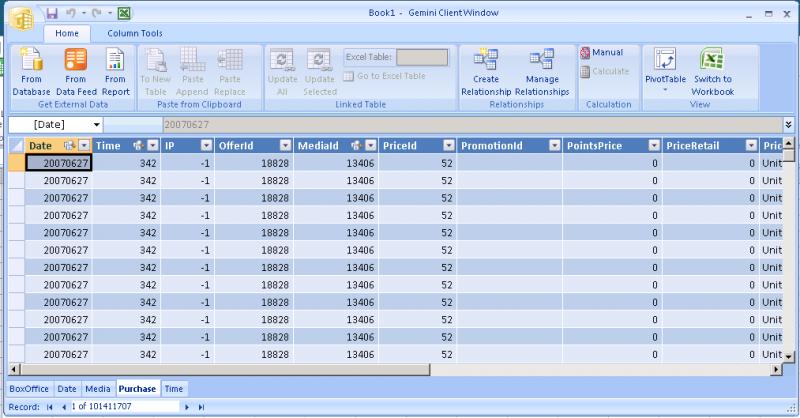Open the [Date] name box dropdown
Viewport: 800px width, 418px height.
click(x=96, y=124)
